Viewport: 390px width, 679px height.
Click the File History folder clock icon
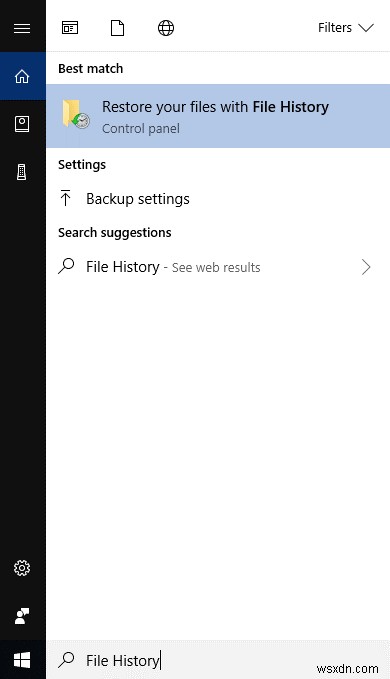[x=76, y=114]
